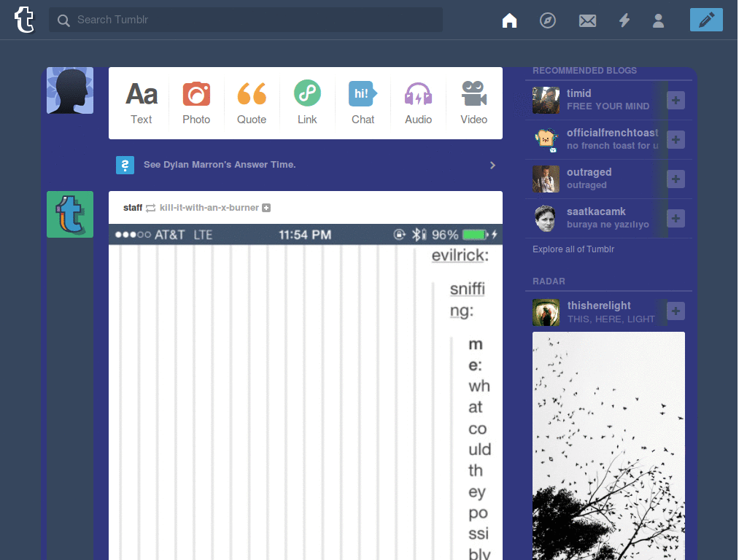Open the radar birds photo

coord(608,446)
